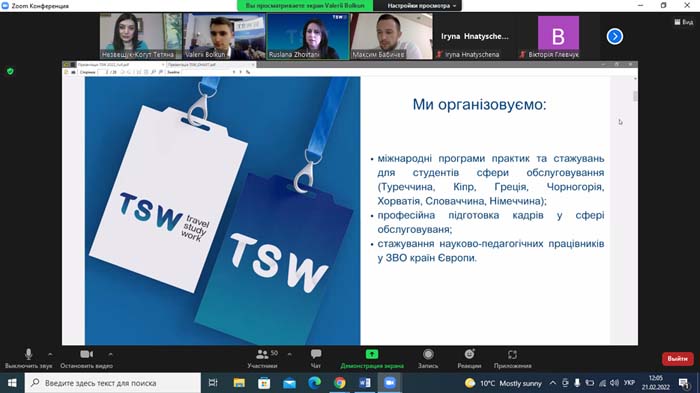
Task: Click the shared PDF viewer scrollbar
Action: click(x=635, y=96)
